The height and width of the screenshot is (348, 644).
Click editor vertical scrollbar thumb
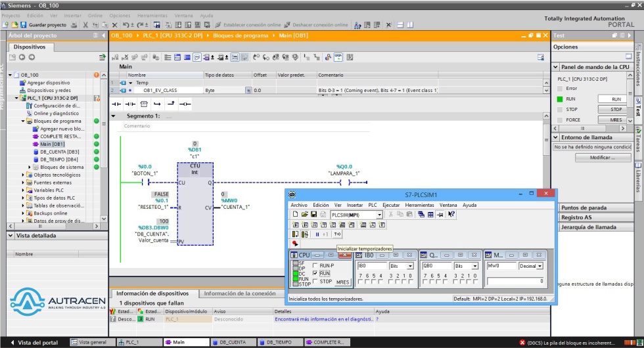point(546,140)
